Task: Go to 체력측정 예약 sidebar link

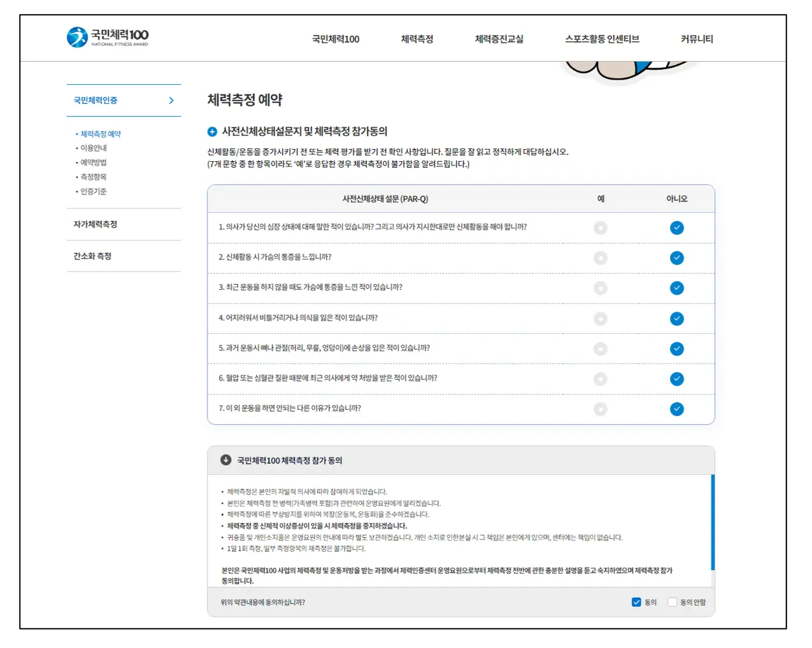Action: coord(101,134)
